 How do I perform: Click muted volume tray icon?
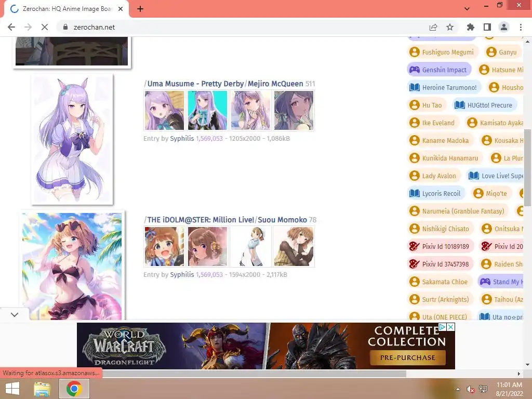[x=470, y=389]
